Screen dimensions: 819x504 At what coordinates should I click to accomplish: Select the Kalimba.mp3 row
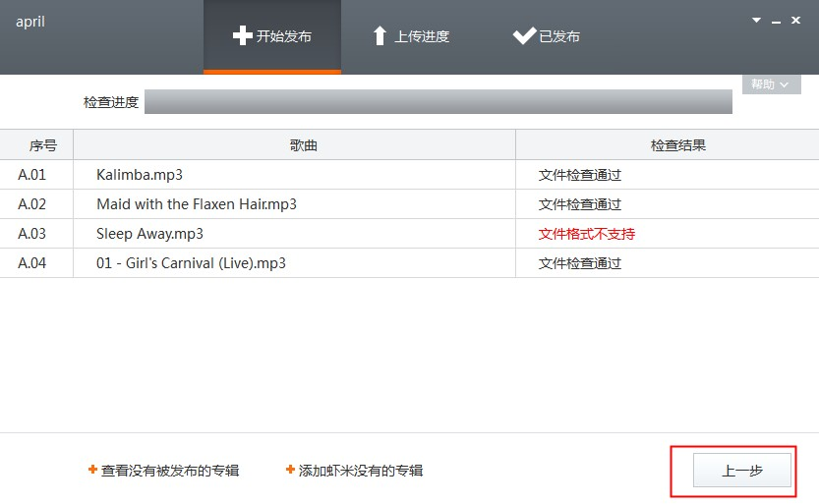coord(409,175)
